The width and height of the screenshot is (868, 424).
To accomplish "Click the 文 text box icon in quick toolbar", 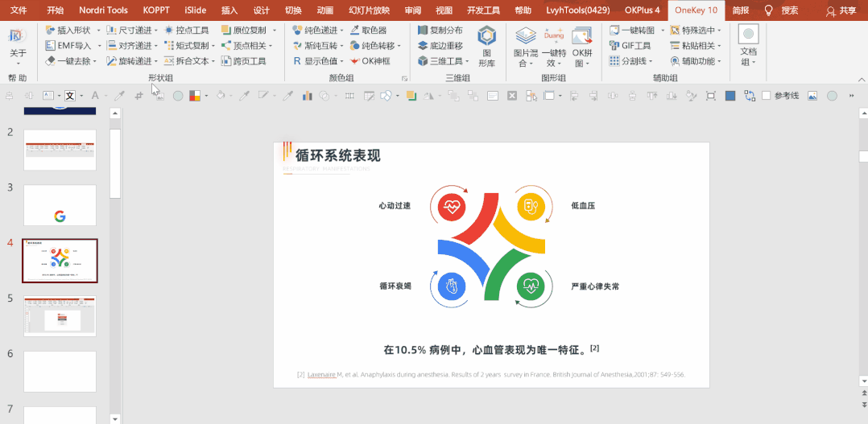I will tap(70, 96).
